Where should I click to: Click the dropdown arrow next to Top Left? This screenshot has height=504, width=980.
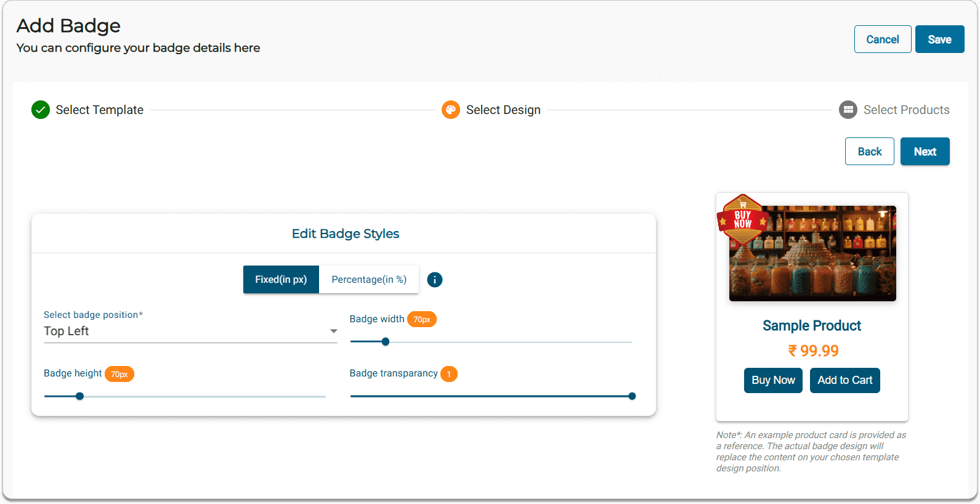(333, 331)
